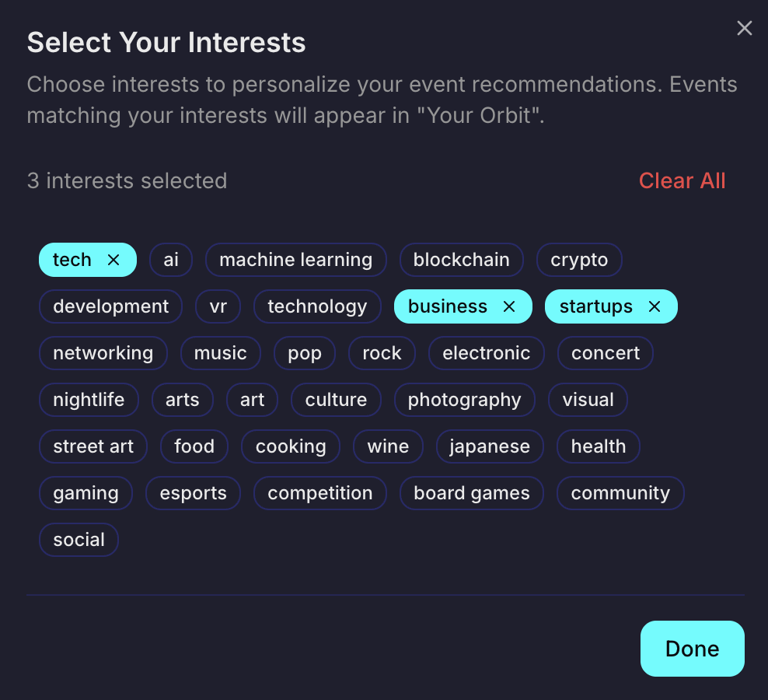This screenshot has height=700, width=768.
Task: Choose the community interest chip
Action: [x=620, y=493]
